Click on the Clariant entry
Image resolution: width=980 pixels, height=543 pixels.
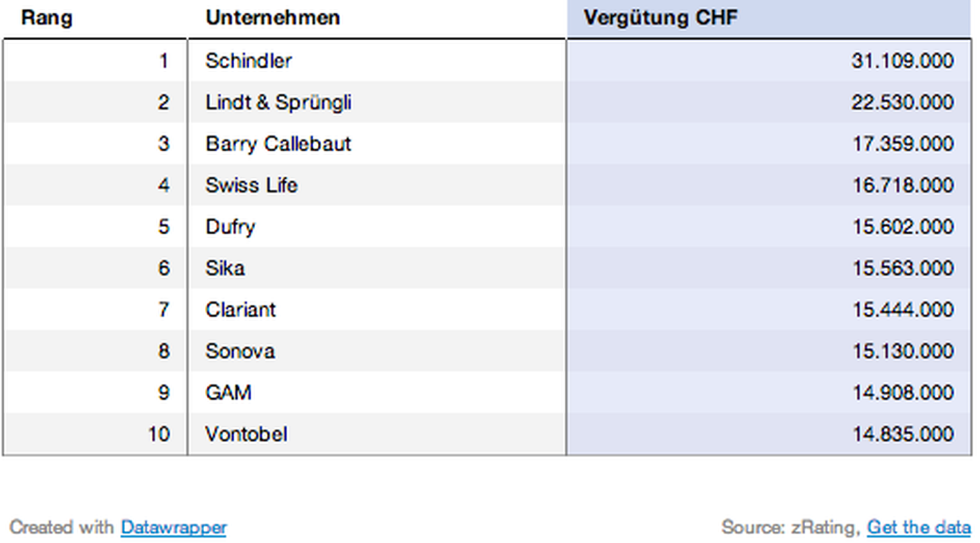click(241, 309)
